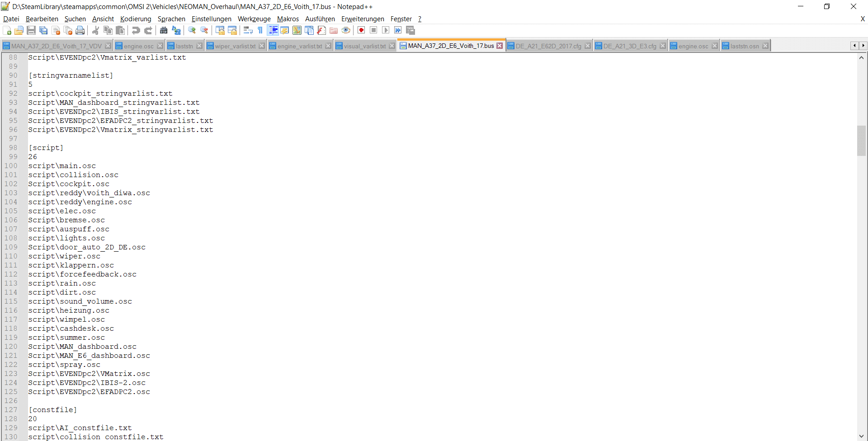
Task: Toggle show all characters pilcrow icon
Action: pos(260,30)
